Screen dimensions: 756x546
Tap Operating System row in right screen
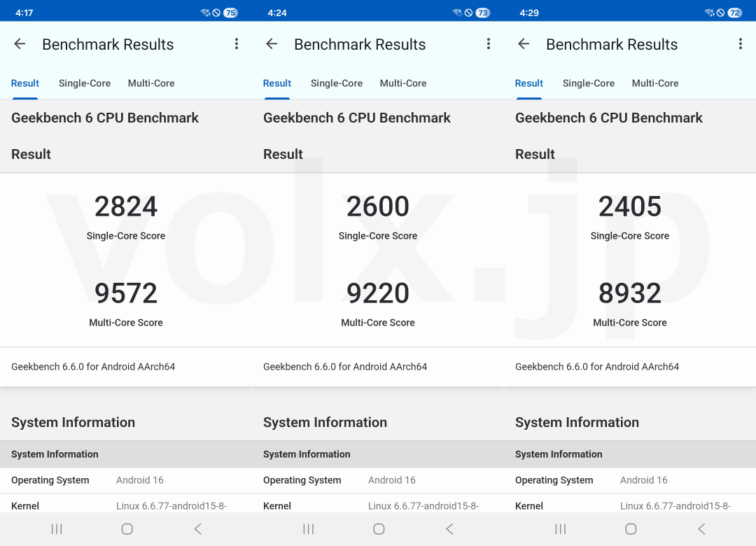click(630, 480)
